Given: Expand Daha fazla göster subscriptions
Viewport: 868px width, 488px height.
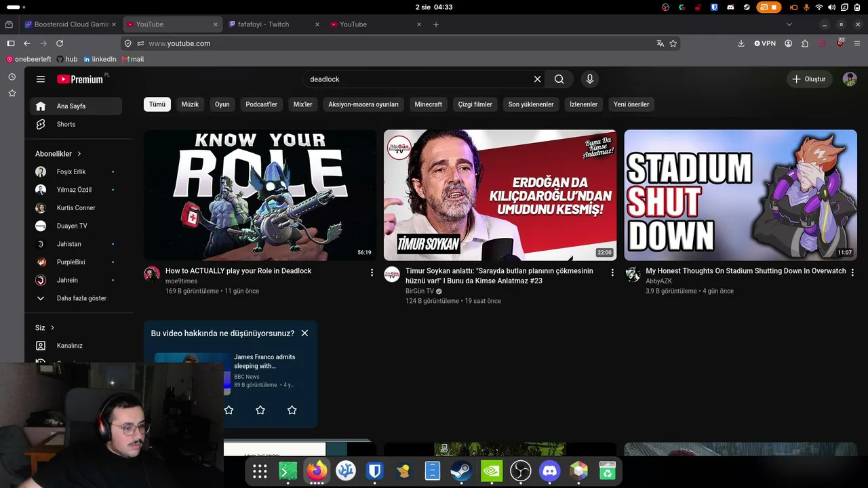Looking at the screenshot, I should 76,298.
